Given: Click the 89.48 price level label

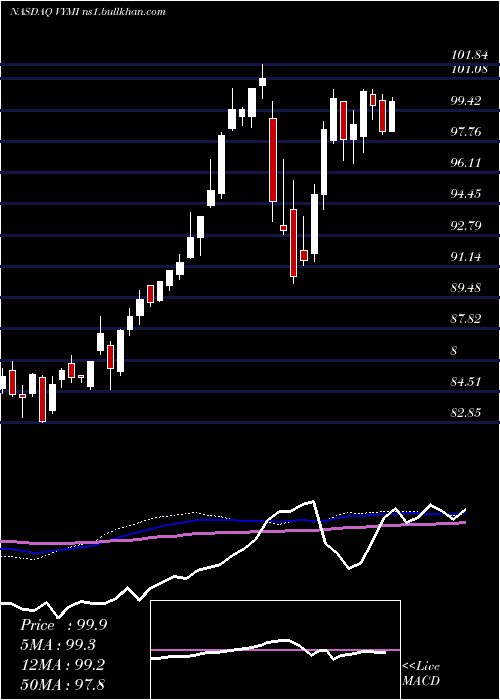Looking at the screenshot, I should 466,288.
